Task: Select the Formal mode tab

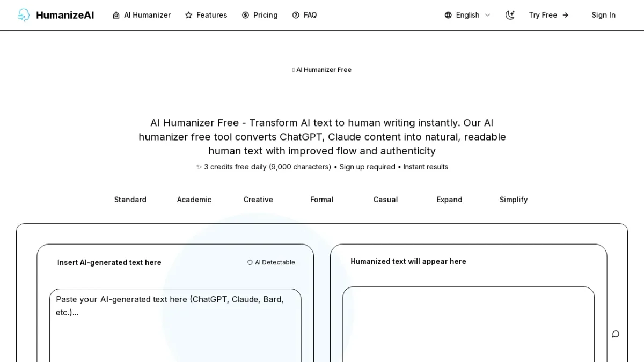Action: tap(321, 200)
